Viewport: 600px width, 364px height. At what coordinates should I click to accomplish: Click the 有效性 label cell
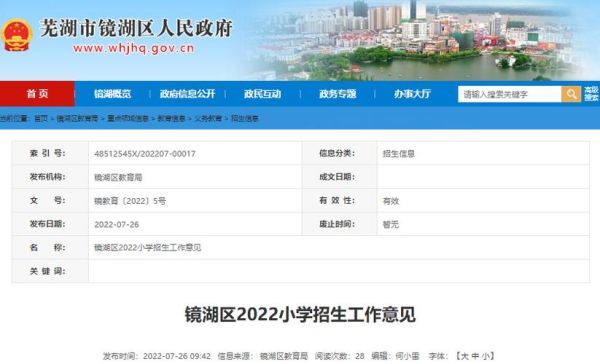339,201
